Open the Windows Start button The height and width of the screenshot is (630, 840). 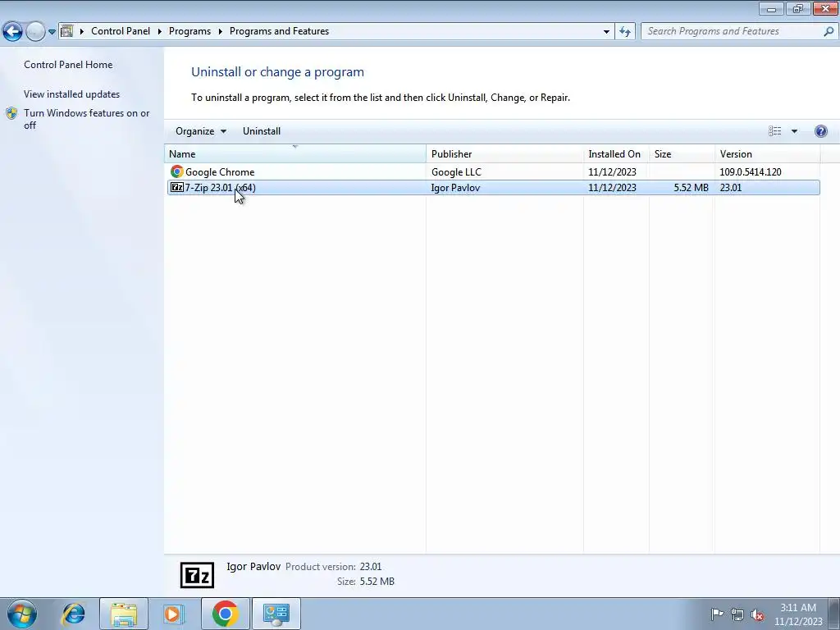pos(22,614)
